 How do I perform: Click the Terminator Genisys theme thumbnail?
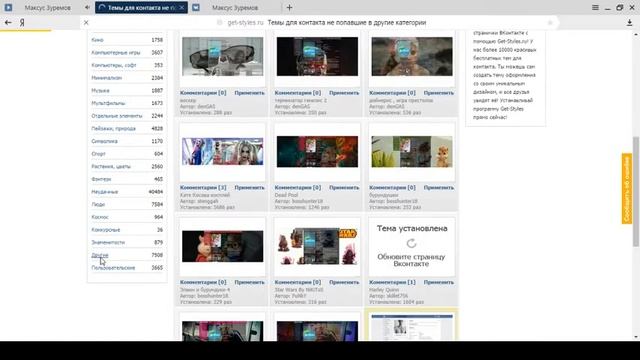(317, 56)
